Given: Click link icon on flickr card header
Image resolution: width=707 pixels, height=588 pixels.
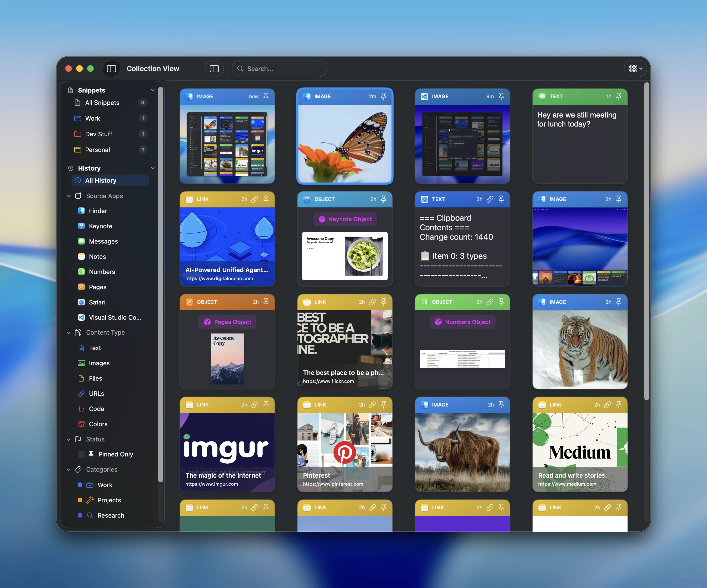Looking at the screenshot, I should pyautogui.click(x=372, y=302).
